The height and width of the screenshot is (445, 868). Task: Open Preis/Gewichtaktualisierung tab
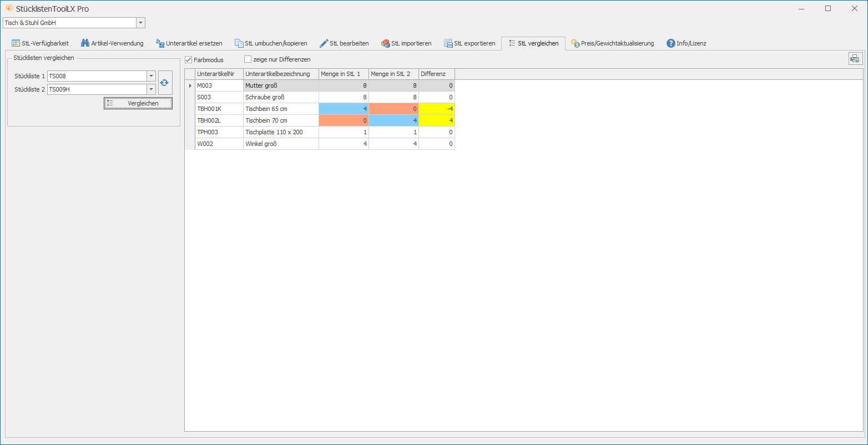612,43
